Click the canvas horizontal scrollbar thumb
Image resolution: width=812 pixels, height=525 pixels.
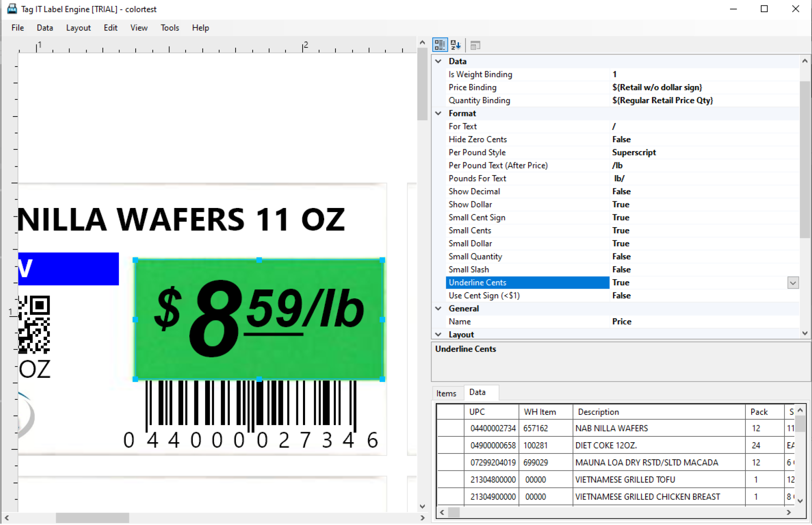[x=92, y=518]
